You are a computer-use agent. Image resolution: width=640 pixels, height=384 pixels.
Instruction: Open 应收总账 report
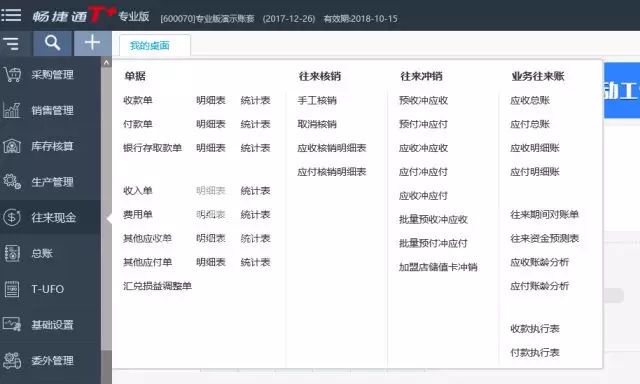click(x=530, y=100)
